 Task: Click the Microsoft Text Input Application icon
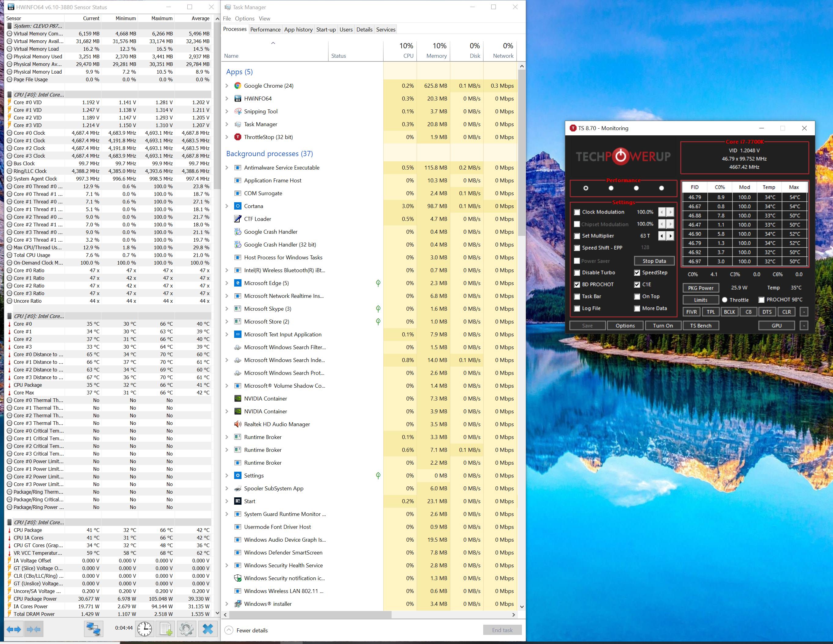tap(238, 335)
